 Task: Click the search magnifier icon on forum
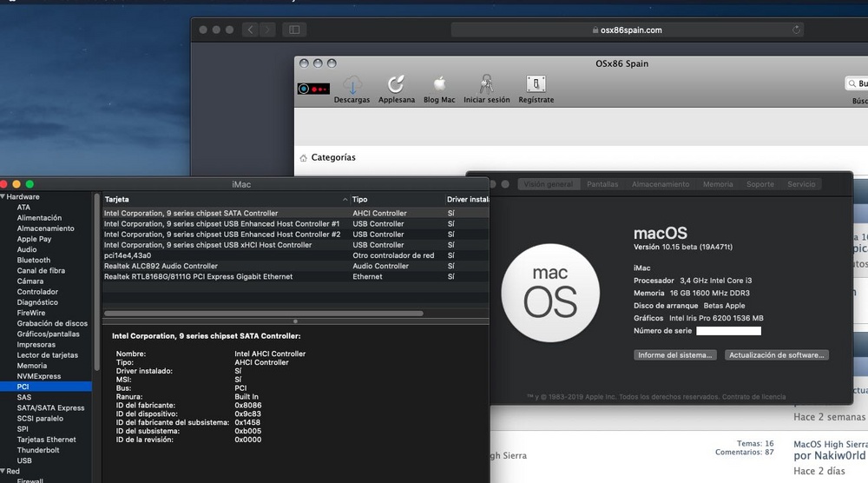(852, 83)
